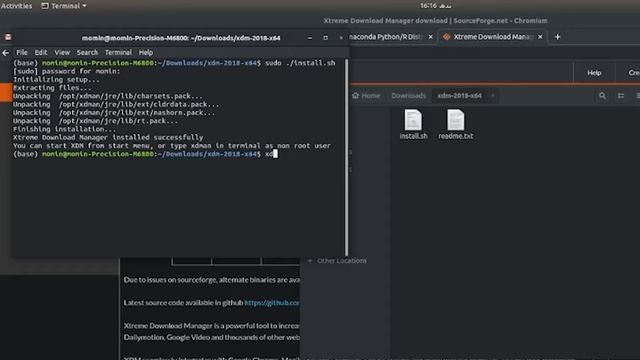The image size is (640, 360).
Task: Open a new Chromium tab
Action: 558,37
